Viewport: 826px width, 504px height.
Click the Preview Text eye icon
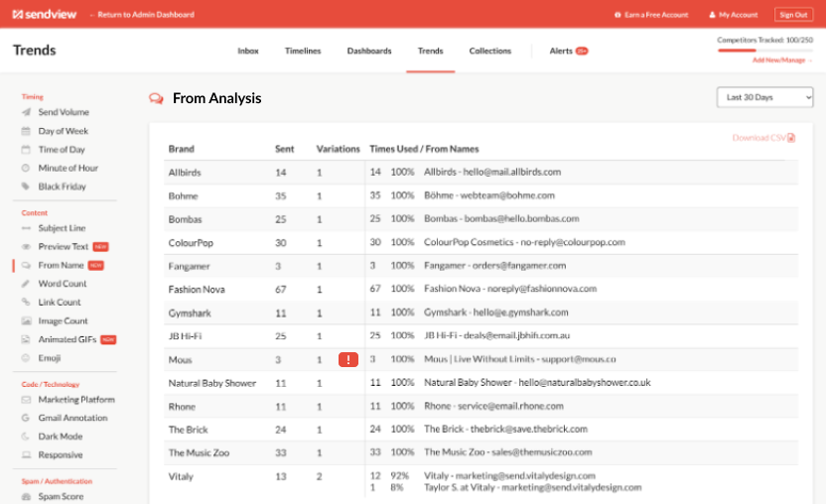click(x=26, y=246)
